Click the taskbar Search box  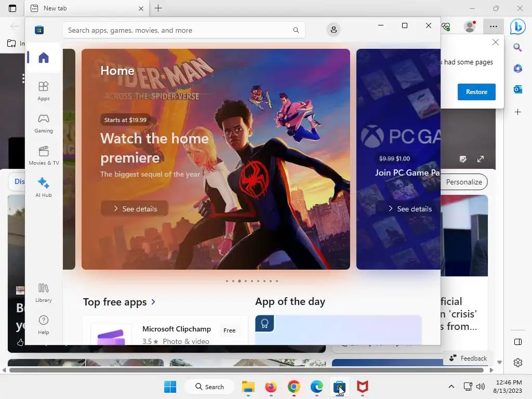pos(209,387)
